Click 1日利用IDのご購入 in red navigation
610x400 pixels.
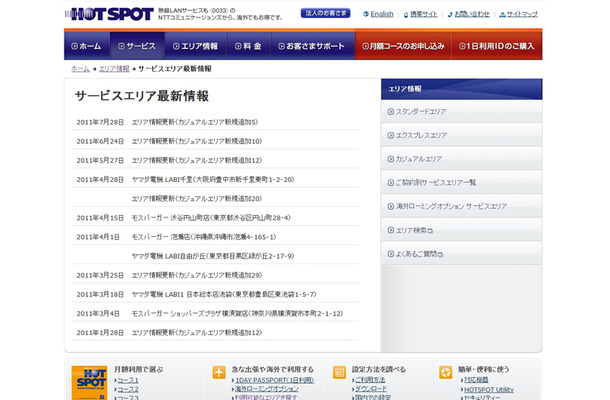click(497, 46)
